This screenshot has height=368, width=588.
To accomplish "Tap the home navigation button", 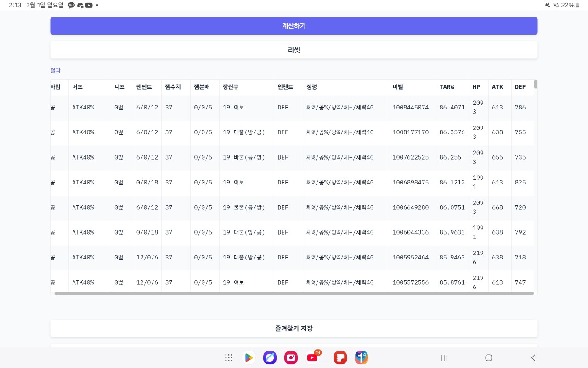I will 489,357.
